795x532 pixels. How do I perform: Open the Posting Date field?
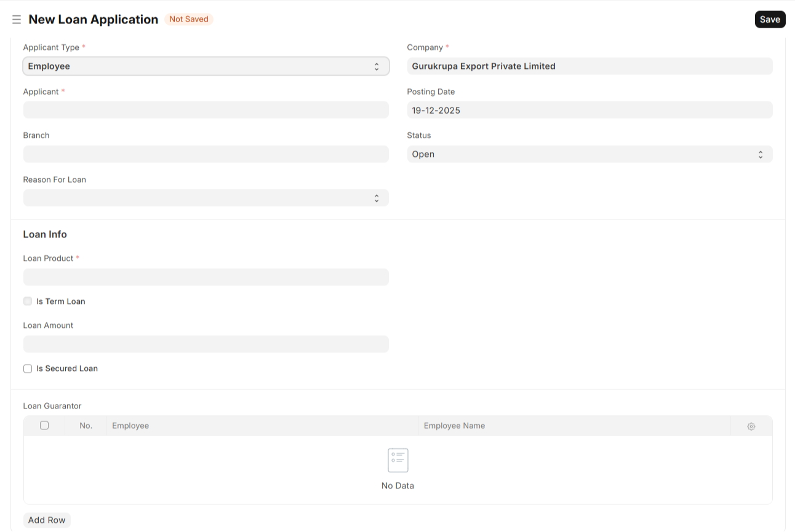(589, 111)
